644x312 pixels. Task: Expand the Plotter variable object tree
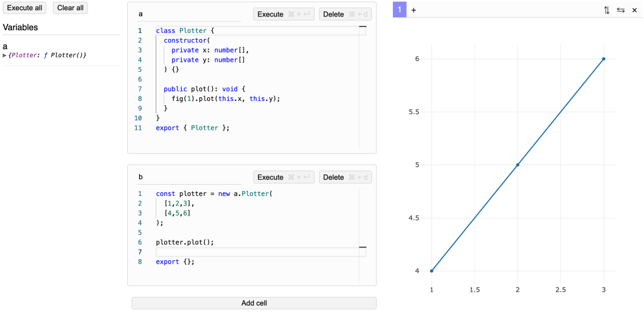click(5, 55)
